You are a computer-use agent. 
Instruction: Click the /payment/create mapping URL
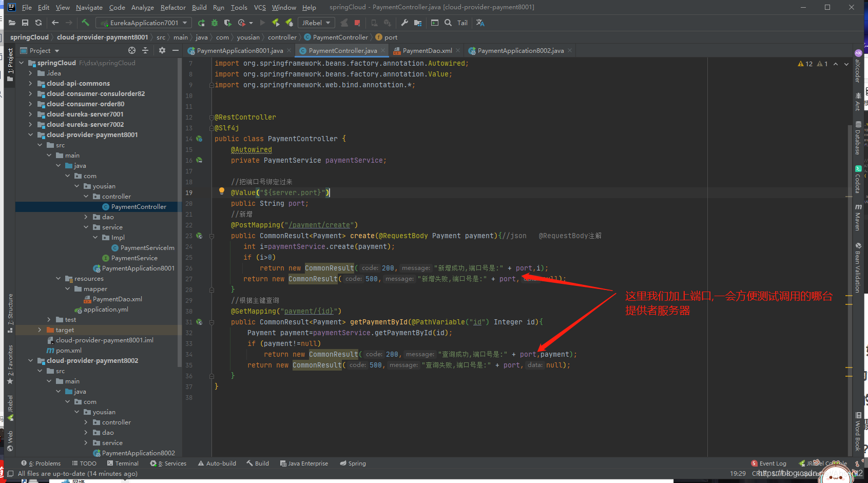319,225
